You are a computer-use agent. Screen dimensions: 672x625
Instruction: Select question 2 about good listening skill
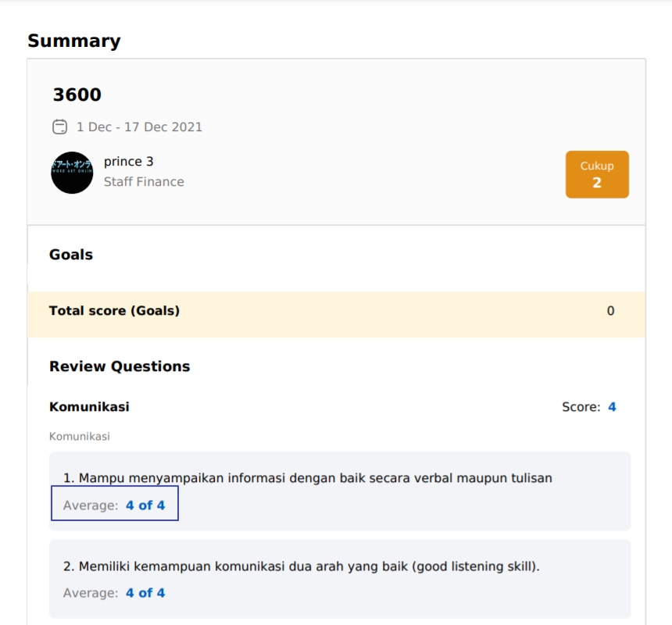[x=302, y=566]
